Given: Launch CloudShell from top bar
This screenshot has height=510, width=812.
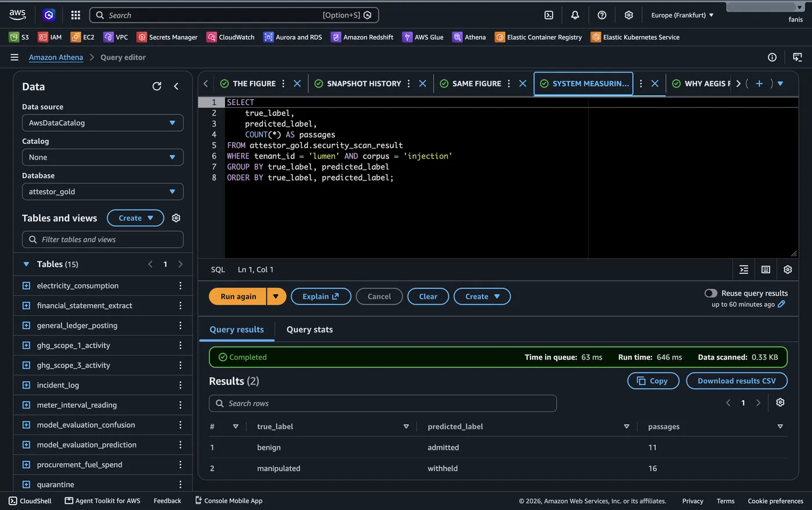Looking at the screenshot, I should (549, 15).
